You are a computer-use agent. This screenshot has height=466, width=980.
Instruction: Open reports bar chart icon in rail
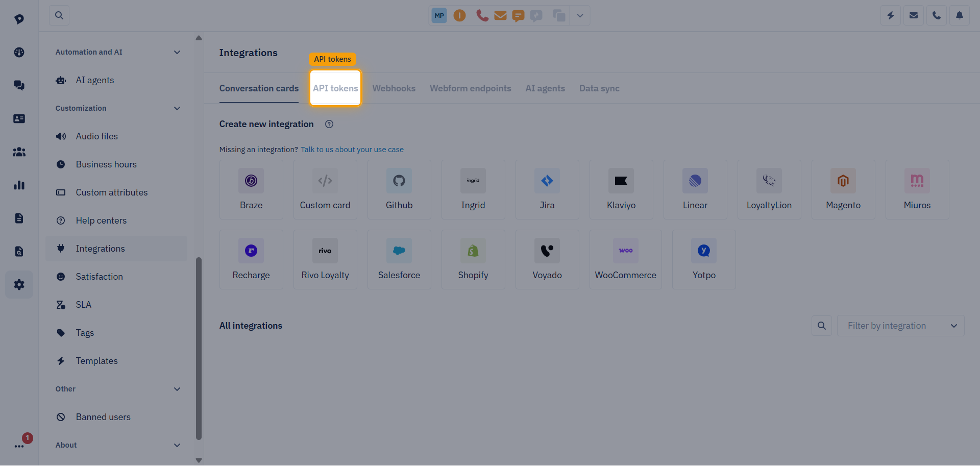[19, 185]
